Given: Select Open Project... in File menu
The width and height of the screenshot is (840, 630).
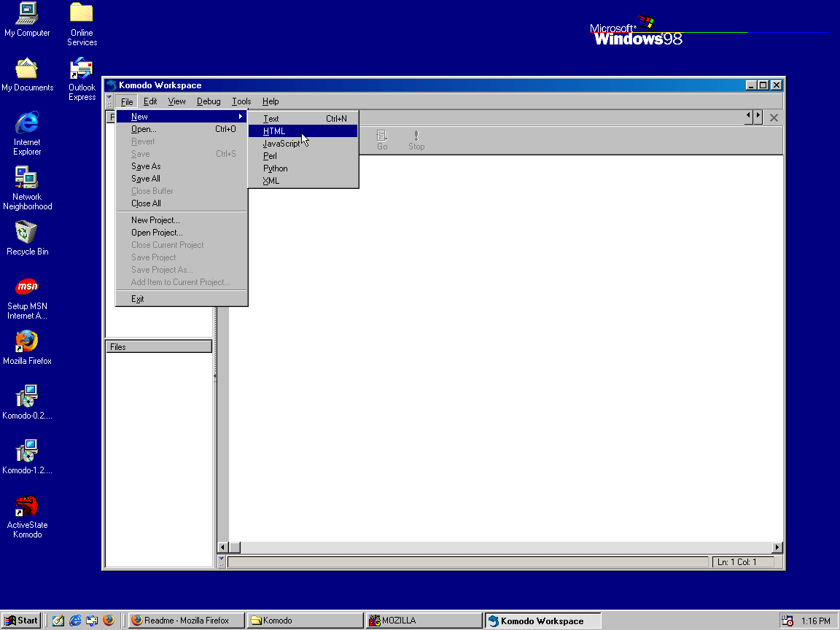Looking at the screenshot, I should coord(182,233).
